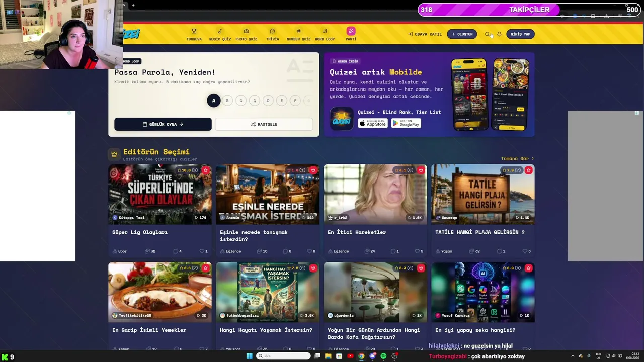Click the 'Hangi Hayatı Yaşamak İstersin?' title

tap(266, 330)
